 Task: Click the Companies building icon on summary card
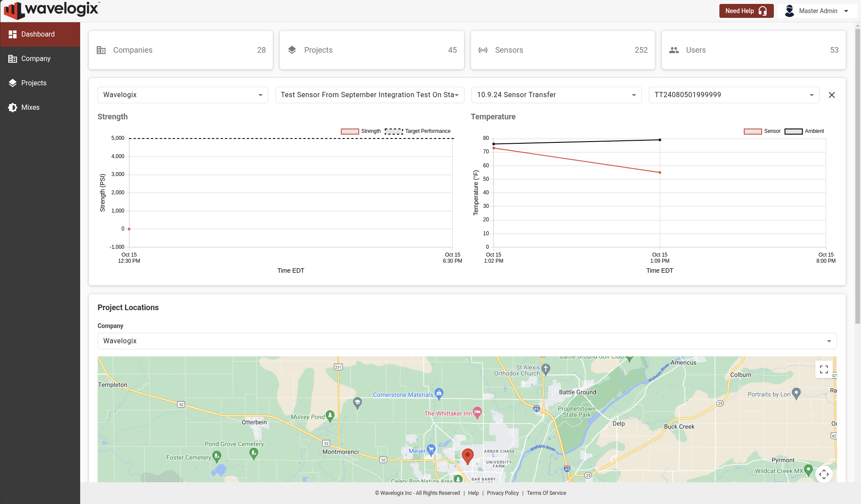pos(101,50)
